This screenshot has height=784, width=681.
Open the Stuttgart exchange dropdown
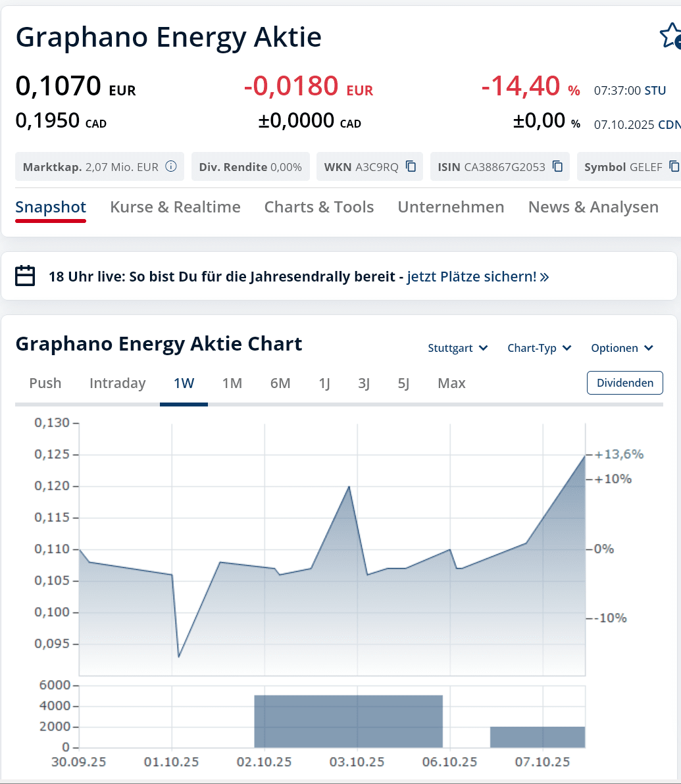(x=457, y=348)
